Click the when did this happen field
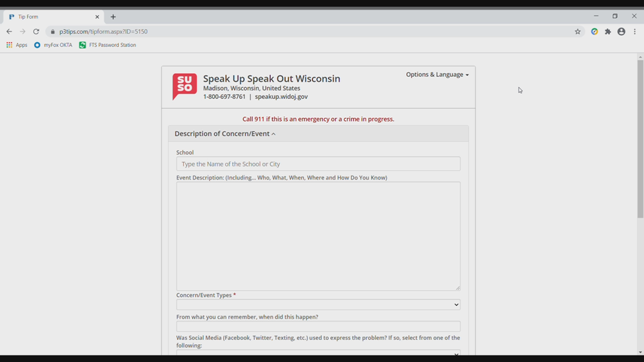644x362 pixels. (318, 326)
